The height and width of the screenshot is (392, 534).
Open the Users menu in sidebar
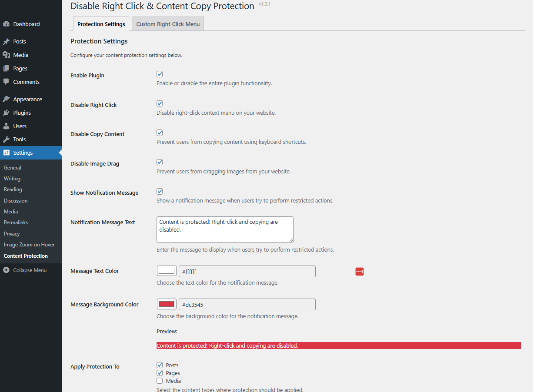click(x=20, y=126)
